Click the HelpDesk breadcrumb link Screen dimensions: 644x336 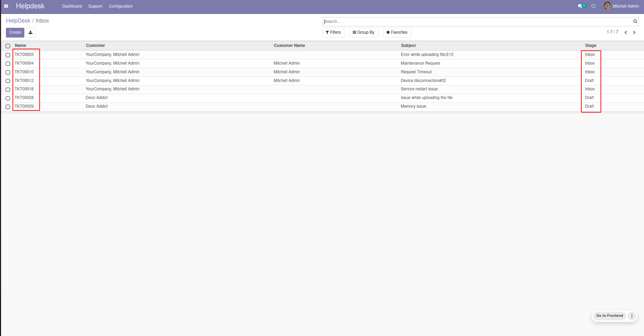[x=18, y=21]
